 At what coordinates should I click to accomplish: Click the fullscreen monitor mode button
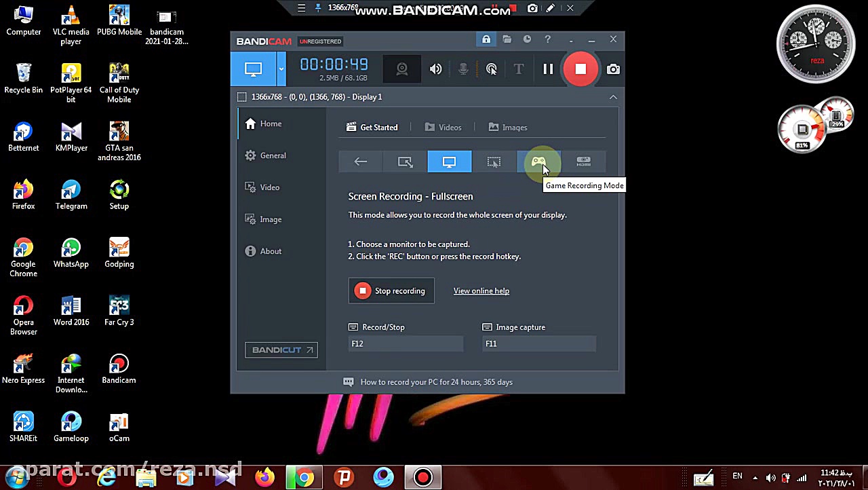click(253, 69)
